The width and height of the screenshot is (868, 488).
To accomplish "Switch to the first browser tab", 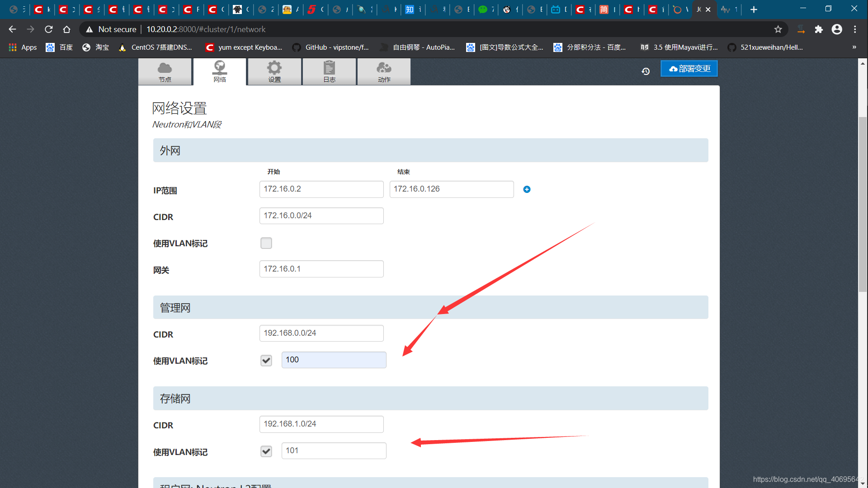I will click(17, 9).
